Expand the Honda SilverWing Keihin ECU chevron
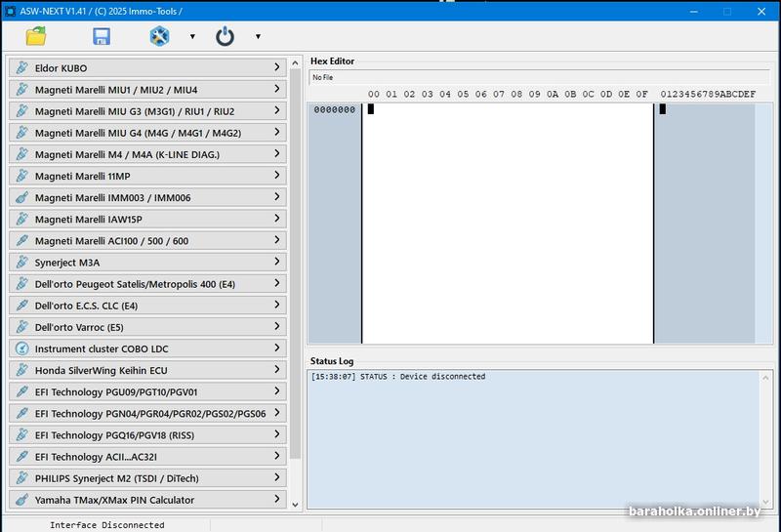The image size is (781, 532). pyautogui.click(x=277, y=369)
